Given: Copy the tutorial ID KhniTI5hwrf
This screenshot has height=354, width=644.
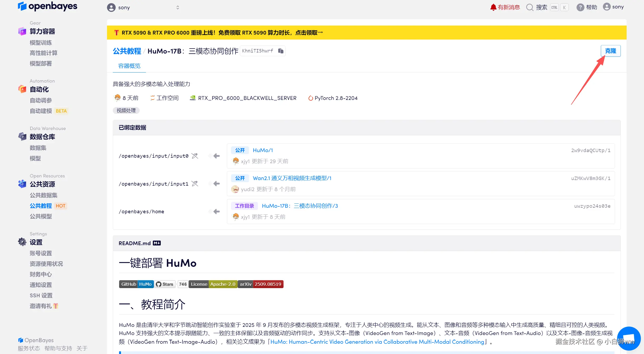Looking at the screenshot, I should click(x=281, y=51).
